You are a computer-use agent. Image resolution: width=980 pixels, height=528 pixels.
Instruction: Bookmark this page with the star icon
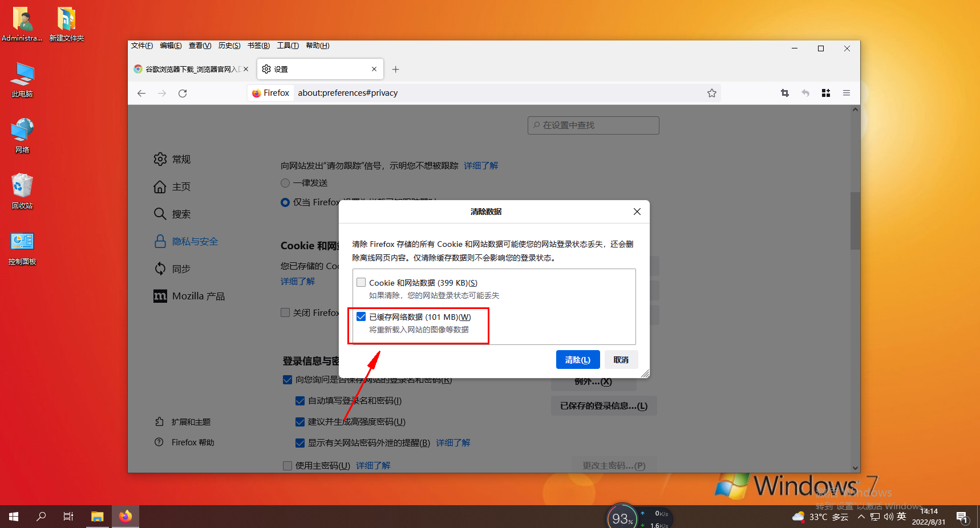tap(712, 93)
